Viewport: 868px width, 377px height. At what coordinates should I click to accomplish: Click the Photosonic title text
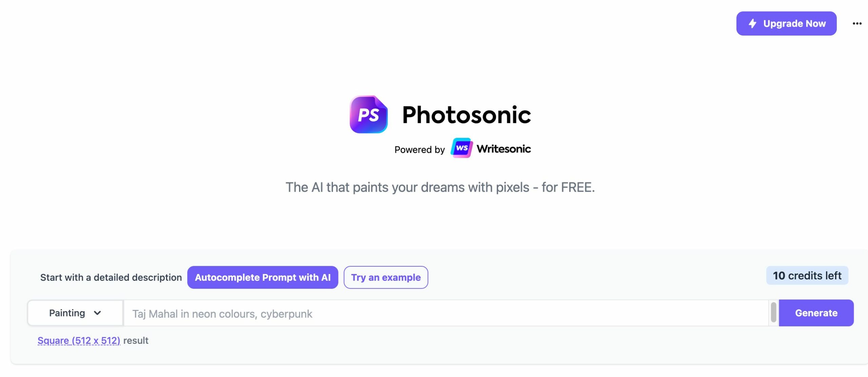[466, 115]
